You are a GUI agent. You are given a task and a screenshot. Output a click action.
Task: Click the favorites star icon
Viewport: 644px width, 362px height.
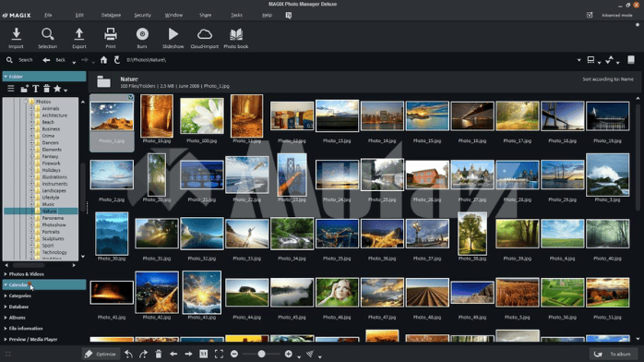point(57,89)
